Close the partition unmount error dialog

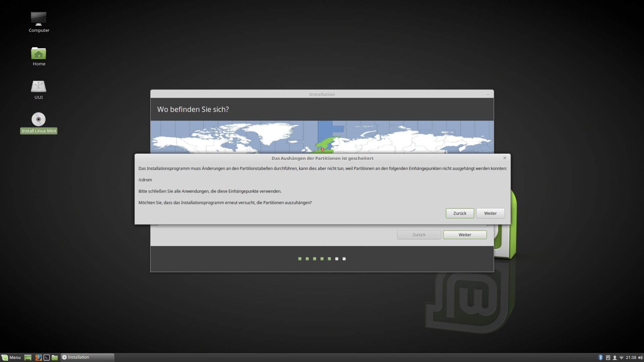coord(504,158)
